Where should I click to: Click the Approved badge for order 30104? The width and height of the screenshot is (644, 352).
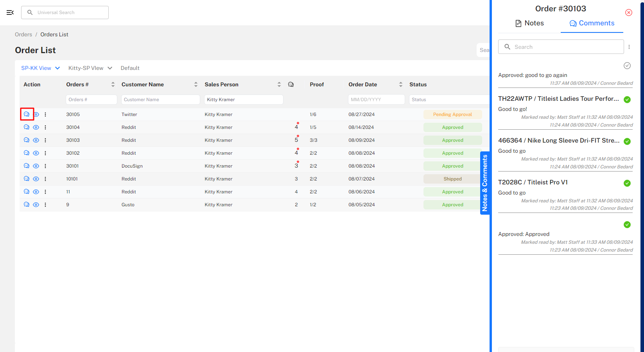(x=452, y=127)
